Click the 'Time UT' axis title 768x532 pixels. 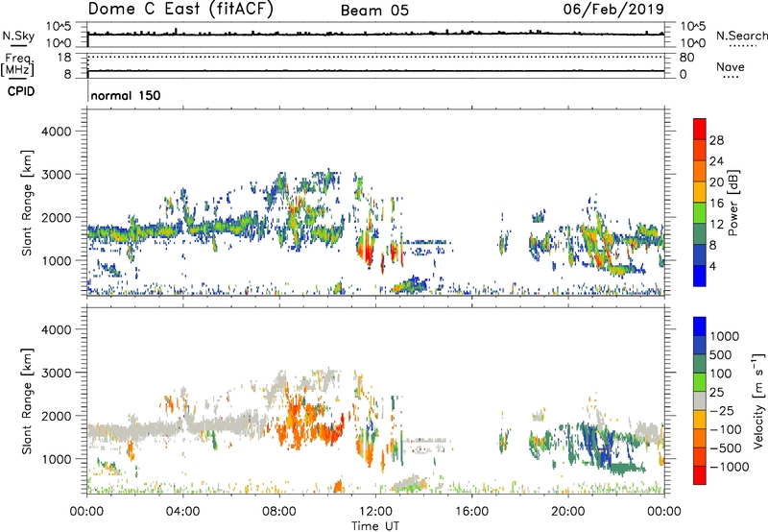click(x=375, y=526)
